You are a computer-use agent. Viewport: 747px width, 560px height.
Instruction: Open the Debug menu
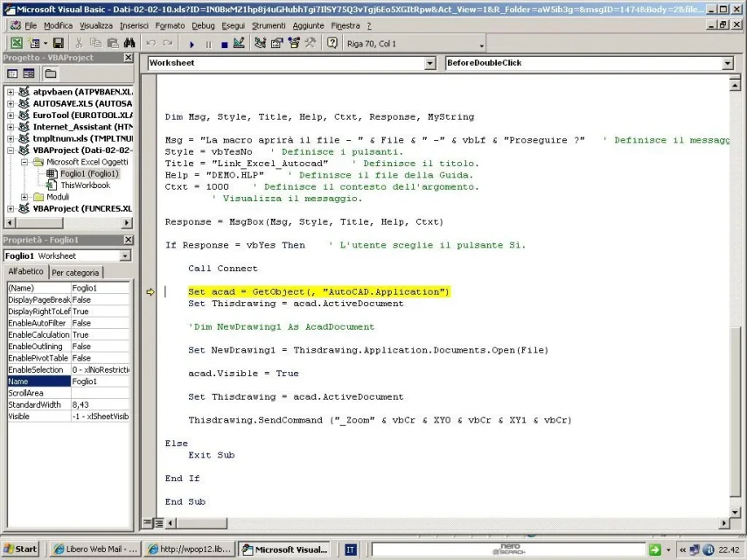pos(203,25)
